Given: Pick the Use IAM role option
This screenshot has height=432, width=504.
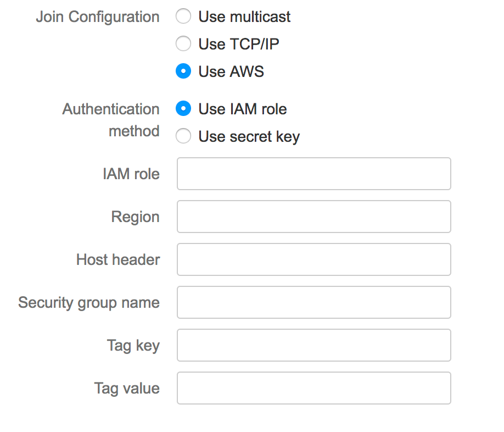Looking at the screenshot, I should (183, 109).
